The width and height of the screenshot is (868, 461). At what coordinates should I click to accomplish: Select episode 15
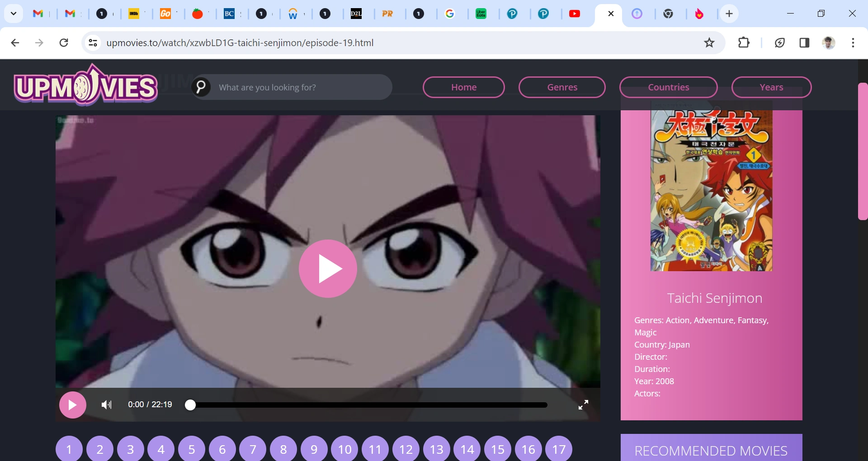click(x=498, y=449)
